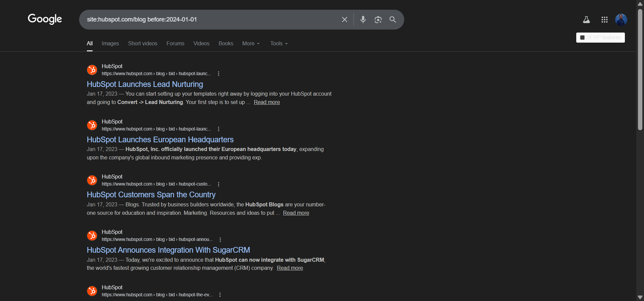This screenshot has height=301, width=644.
Task: Toggle the SERP features checkbox
Action: tap(582, 38)
